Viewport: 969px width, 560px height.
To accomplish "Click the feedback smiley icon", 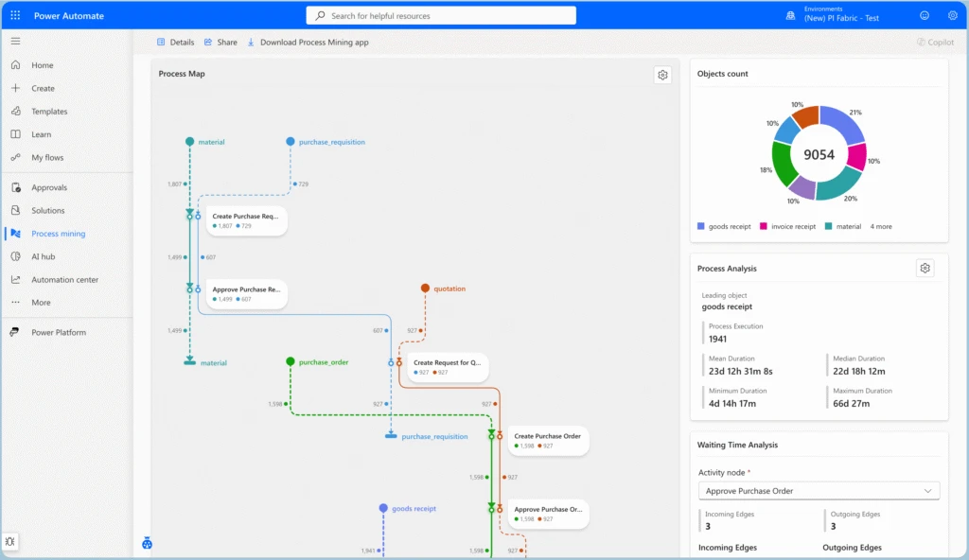I will coord(924,16).
